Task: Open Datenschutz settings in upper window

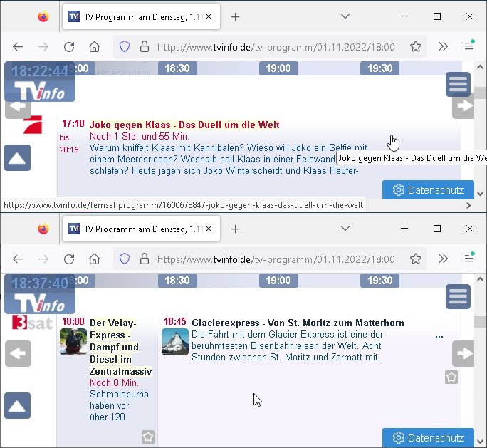Action: coord(428,190)
